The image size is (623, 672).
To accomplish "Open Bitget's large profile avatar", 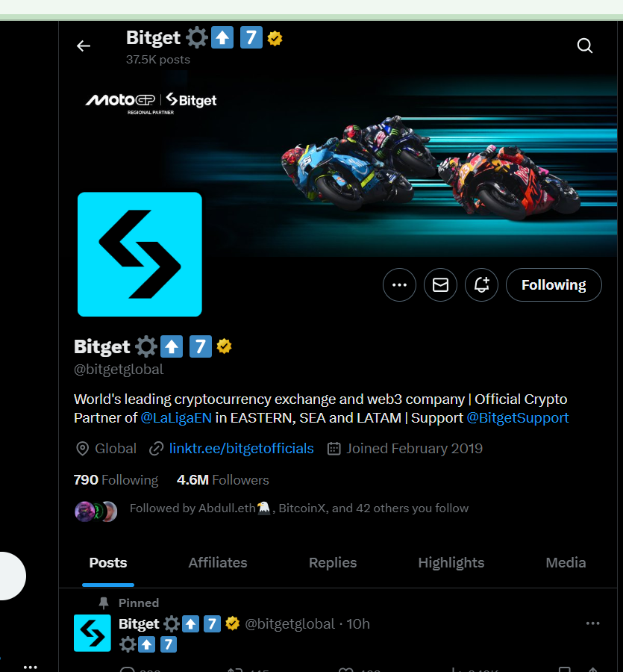I will click(140, 254).
